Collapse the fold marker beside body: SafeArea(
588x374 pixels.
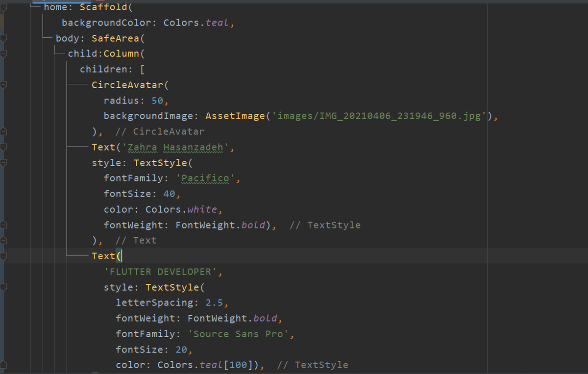point(4,38)
